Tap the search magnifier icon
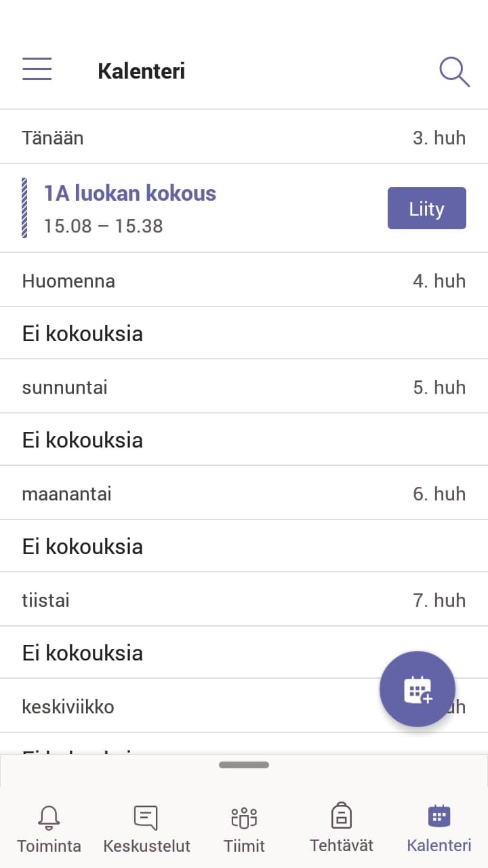Image resolution: width=488 pixels, height=868 pixels. pos(454,71)
